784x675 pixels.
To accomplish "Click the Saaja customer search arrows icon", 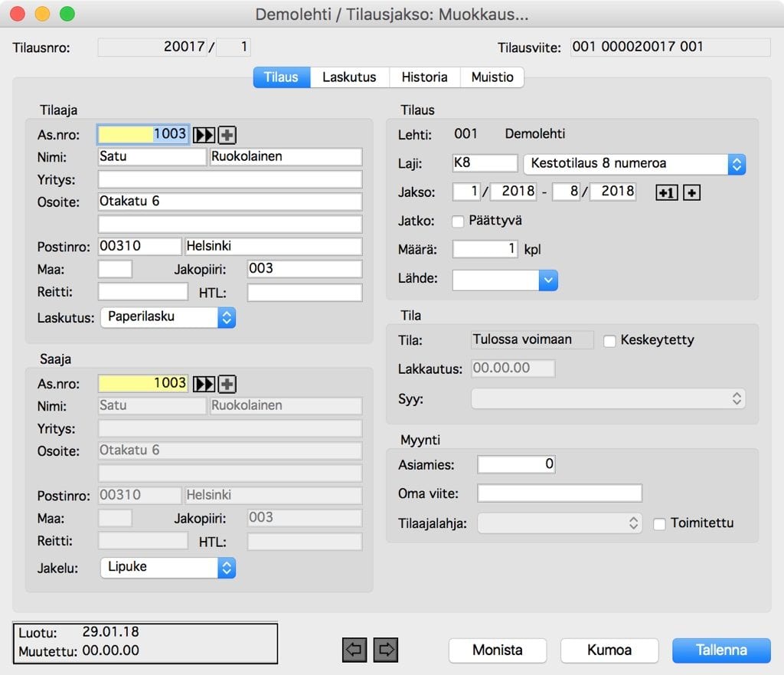I will tap(204, 384).
